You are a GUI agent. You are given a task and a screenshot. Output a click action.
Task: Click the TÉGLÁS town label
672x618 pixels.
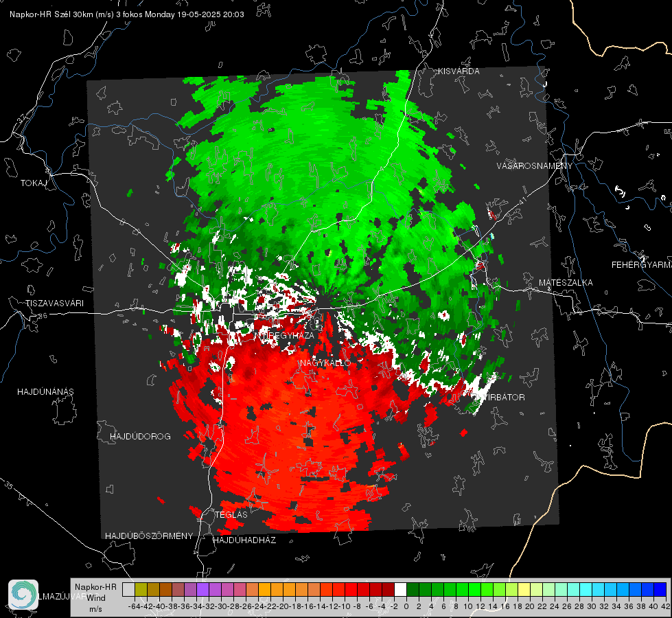tap(231, 515)
